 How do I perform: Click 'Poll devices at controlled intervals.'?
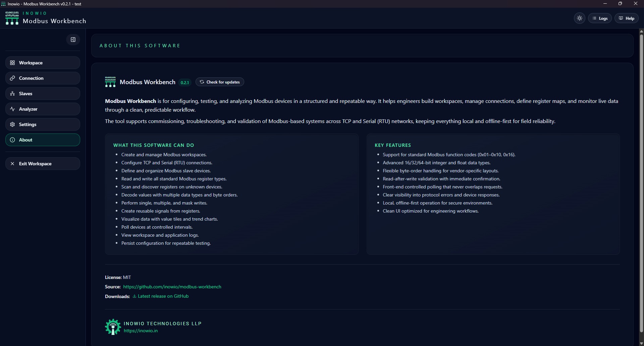click(x=157, y=227)
